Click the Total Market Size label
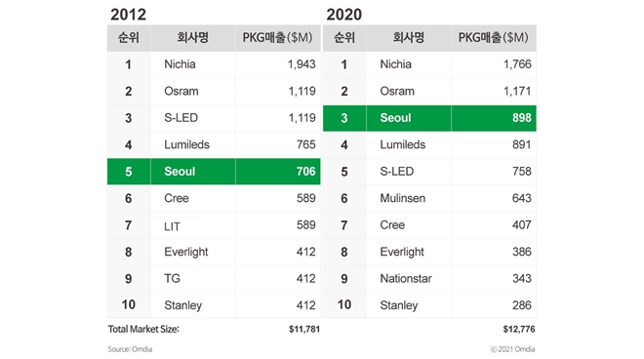This screenshot has width=644, height=359. click(143, 329)
